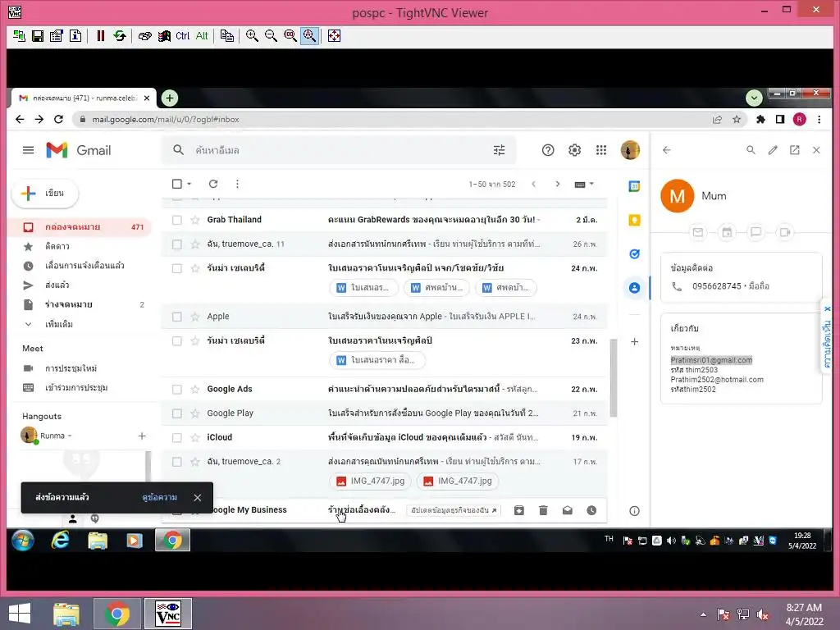This screenshot has height=630, width=840.
Task: Click ดูข้อความ view message link
Action: coord(160,497)
